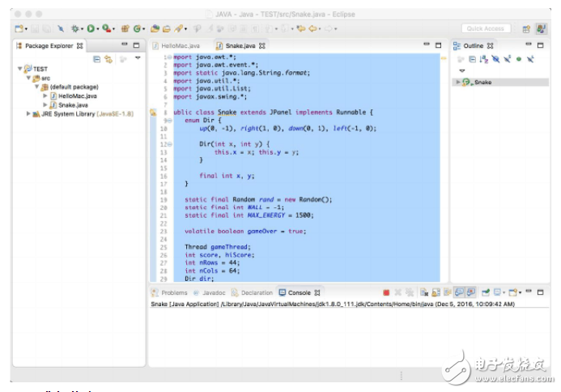
Task: Click the Open Type icon
Action: [155, 28]
